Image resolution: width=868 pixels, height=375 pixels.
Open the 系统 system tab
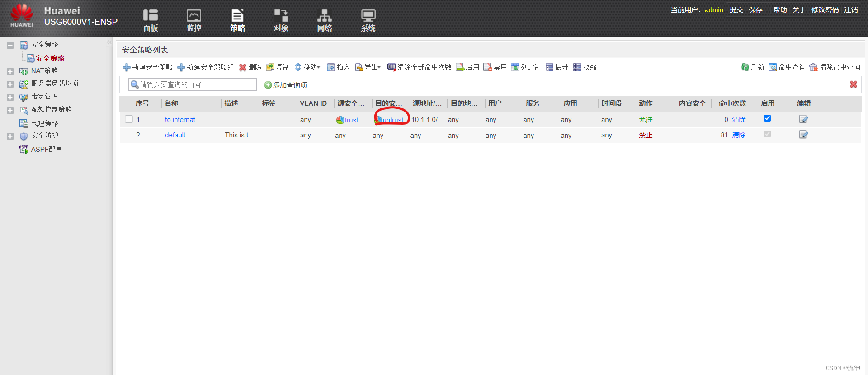pyautogui.click(x=368, y=20)
